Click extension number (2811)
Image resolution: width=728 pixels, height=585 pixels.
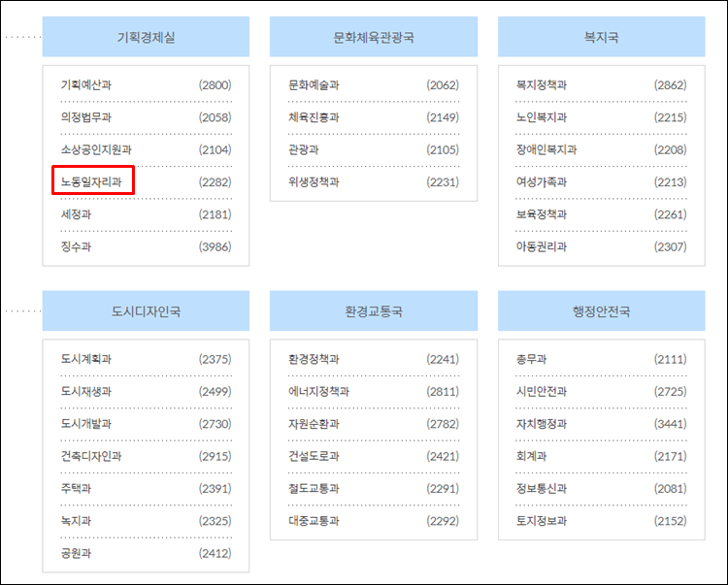[x=443, y=392]
